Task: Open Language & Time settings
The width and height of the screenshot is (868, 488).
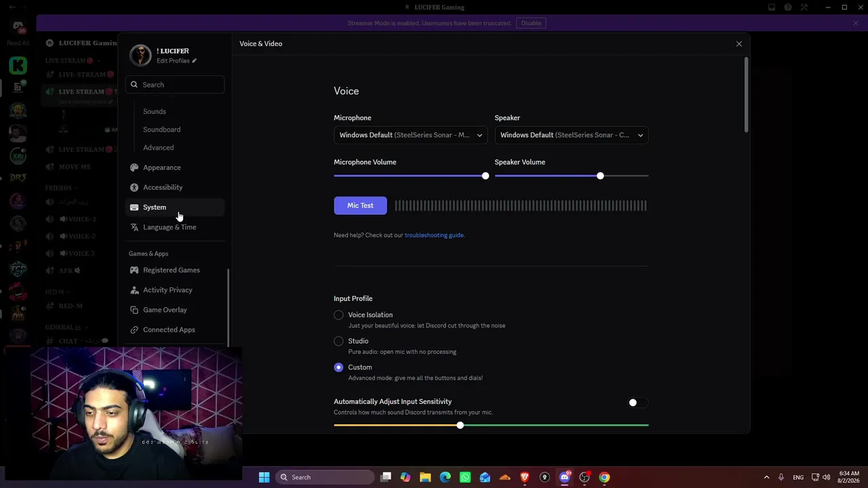Action: pyautogui.click(x=175, y=227)
